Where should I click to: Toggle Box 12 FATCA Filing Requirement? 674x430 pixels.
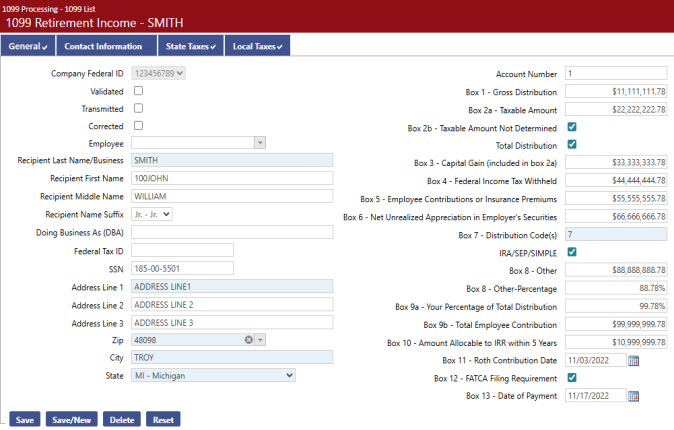tap(572, 378)
